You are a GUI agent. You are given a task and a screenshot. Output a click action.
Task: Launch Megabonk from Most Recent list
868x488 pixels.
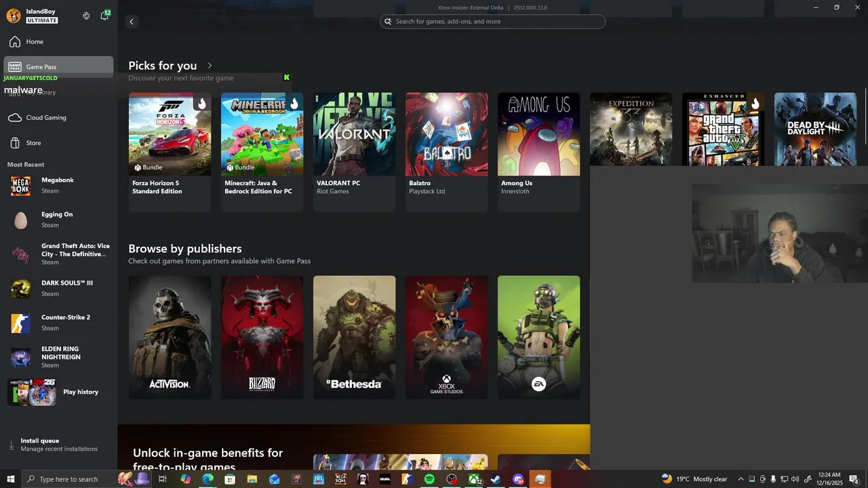click(58, 186)
